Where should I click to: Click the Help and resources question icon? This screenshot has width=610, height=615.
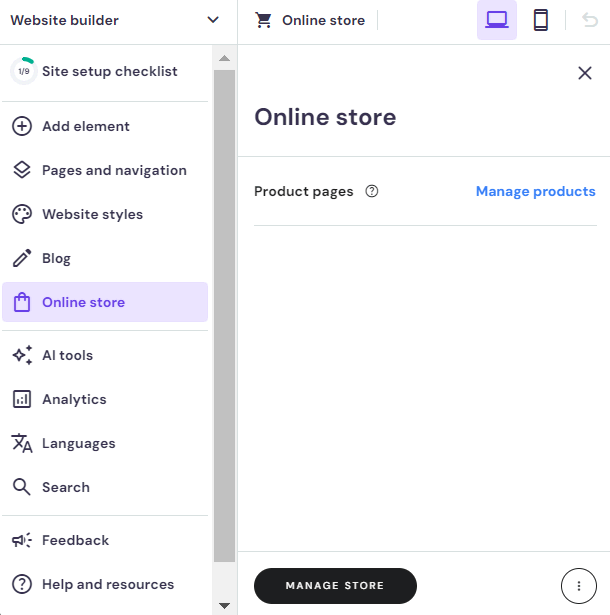point(22,584)
